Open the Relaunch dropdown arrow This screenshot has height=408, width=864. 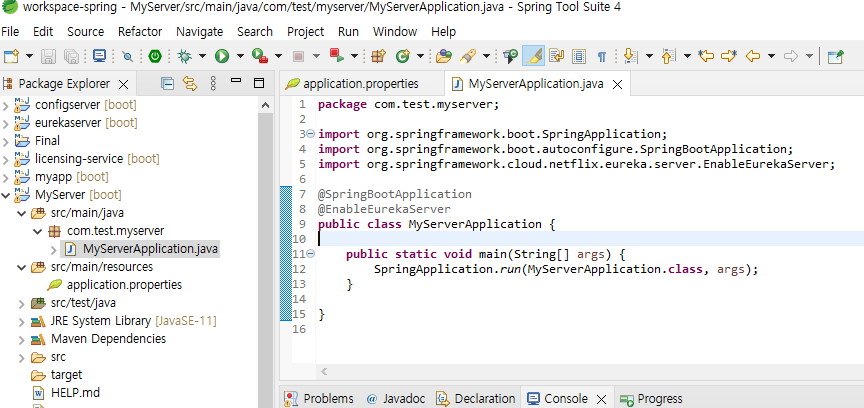coord(354,56)
